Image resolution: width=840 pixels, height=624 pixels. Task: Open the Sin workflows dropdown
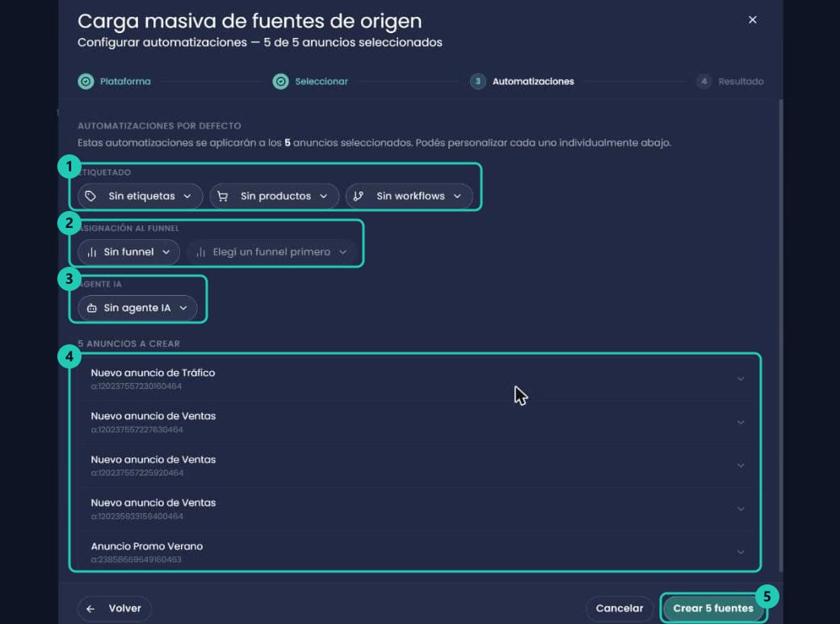tap(409, 196)
